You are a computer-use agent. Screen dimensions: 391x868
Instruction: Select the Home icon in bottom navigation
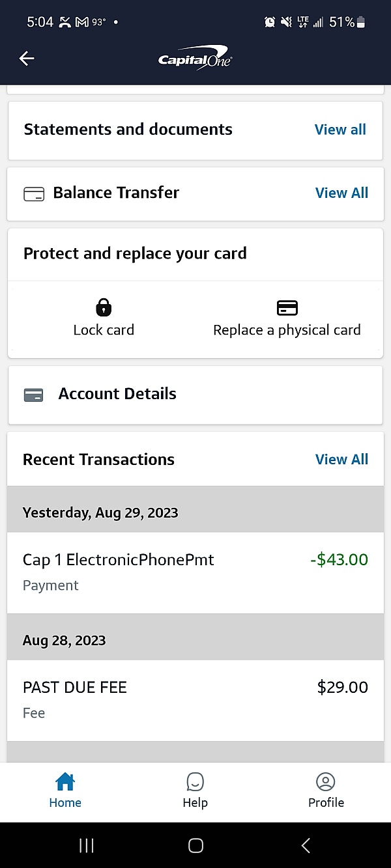tap(65, 781)
